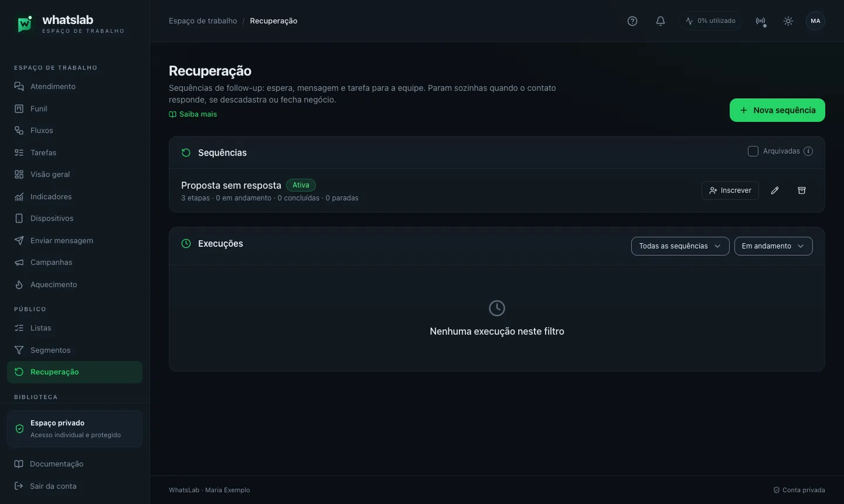Open the Saiba mais link
Viewport: 844px width, 504px height.
coord(193,114)
